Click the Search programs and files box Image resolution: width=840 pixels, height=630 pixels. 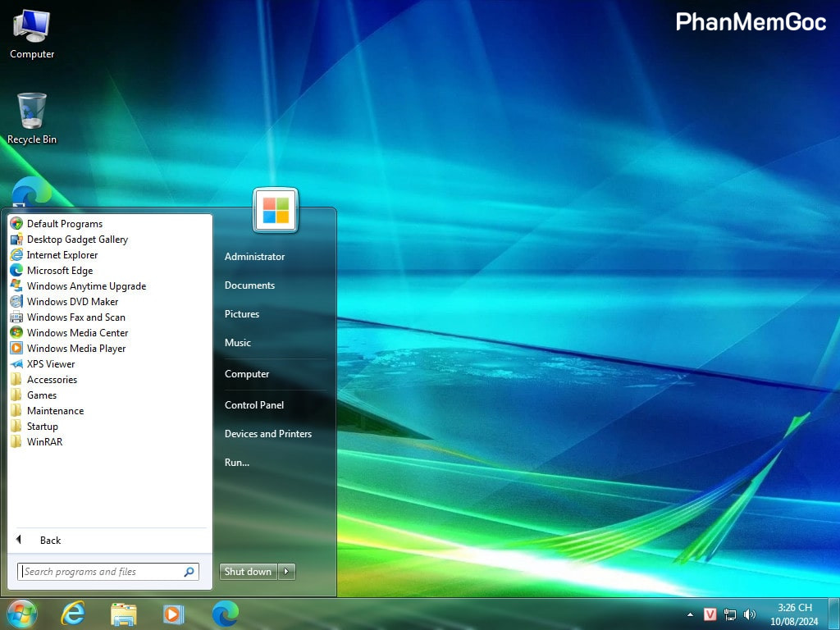pyautogui.click(x=101, y=572)
